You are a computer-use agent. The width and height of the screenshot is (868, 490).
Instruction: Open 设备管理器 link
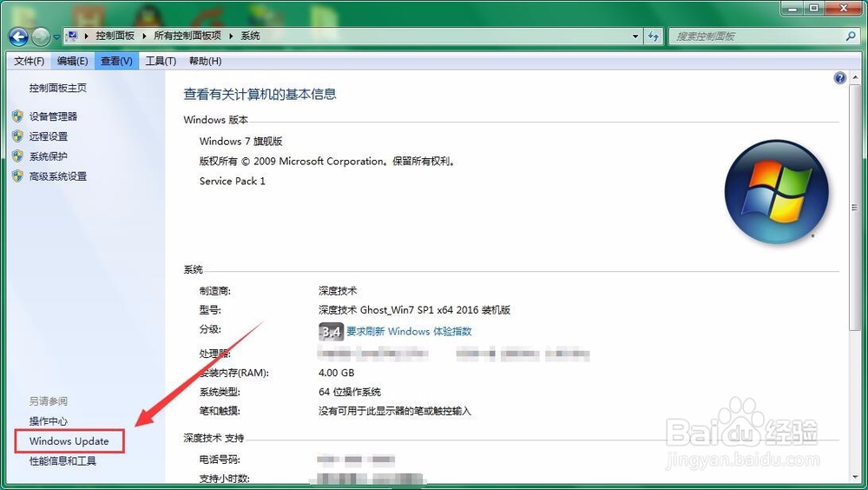pyautogui.click(x=53, y=116)
